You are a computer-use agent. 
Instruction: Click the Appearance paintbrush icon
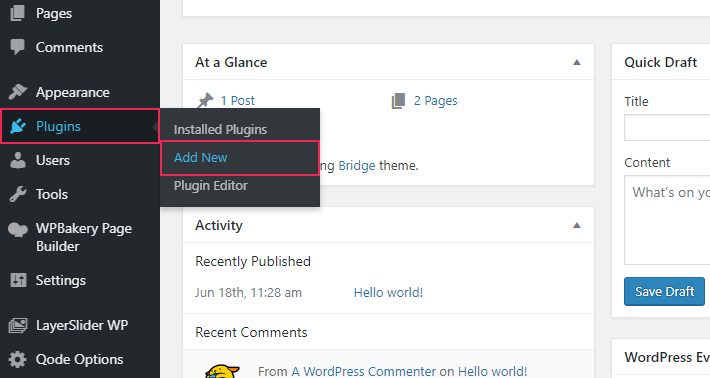tap(18, 92)
